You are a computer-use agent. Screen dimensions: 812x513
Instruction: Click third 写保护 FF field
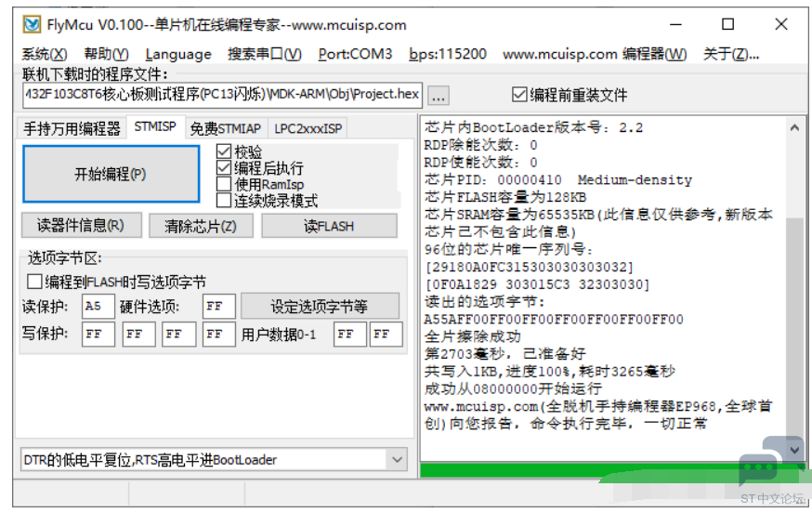178,334
